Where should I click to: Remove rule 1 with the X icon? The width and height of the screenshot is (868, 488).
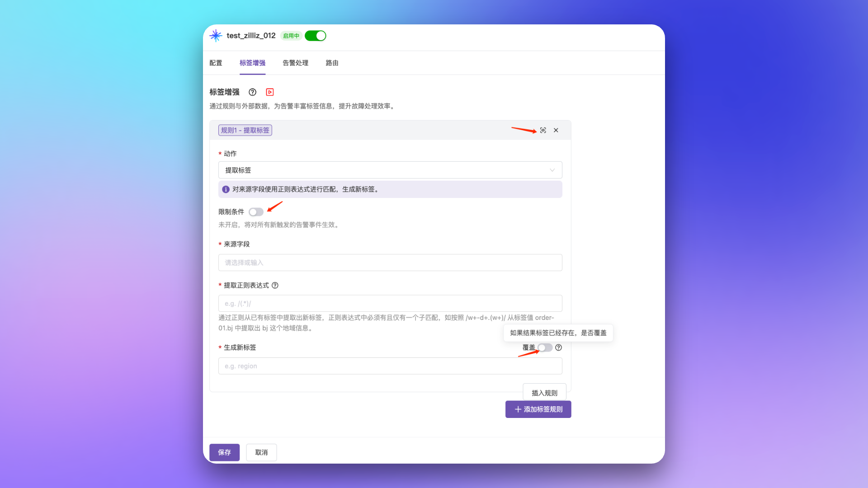[x=556, y=130]
